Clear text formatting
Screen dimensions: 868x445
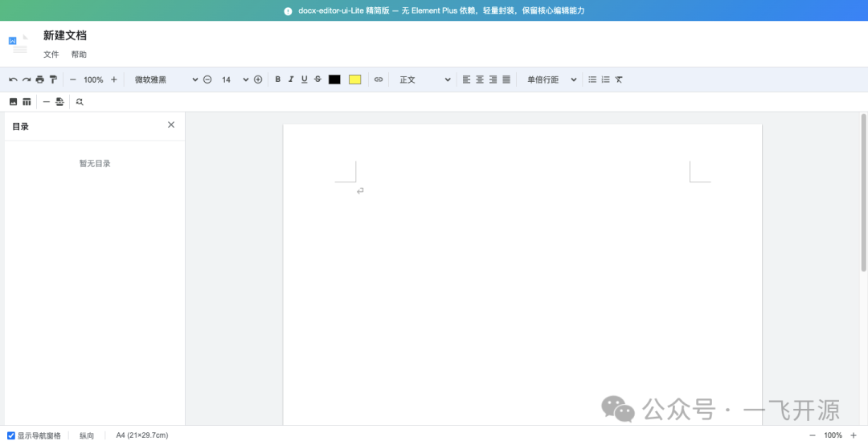click(x=619, y=80)
